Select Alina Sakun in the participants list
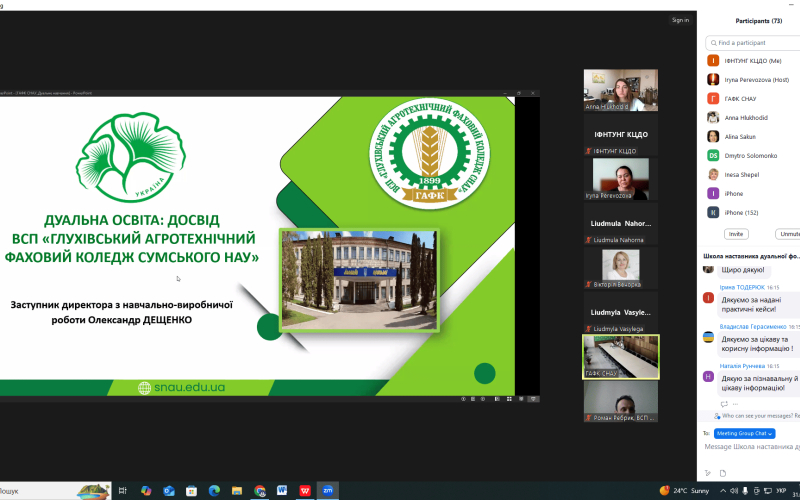This screenshot has width=800, height=500. pyautogui.click(x=753, y=137)
